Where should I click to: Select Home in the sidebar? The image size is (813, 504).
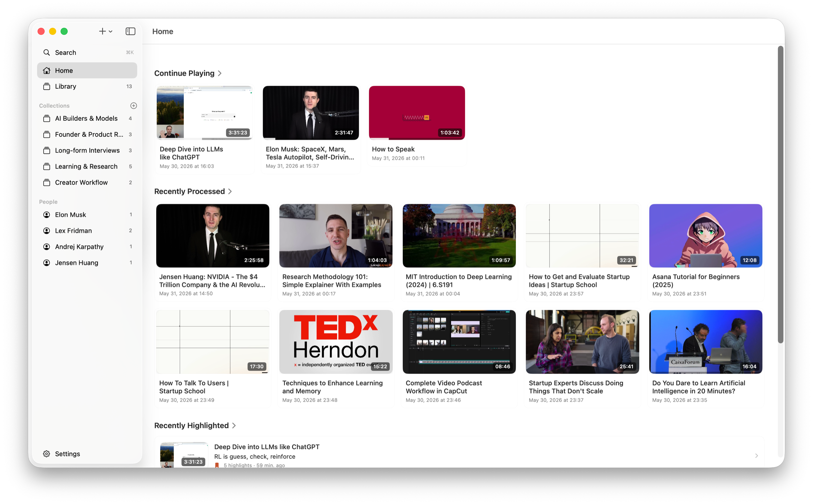click(x=87, y=70)
